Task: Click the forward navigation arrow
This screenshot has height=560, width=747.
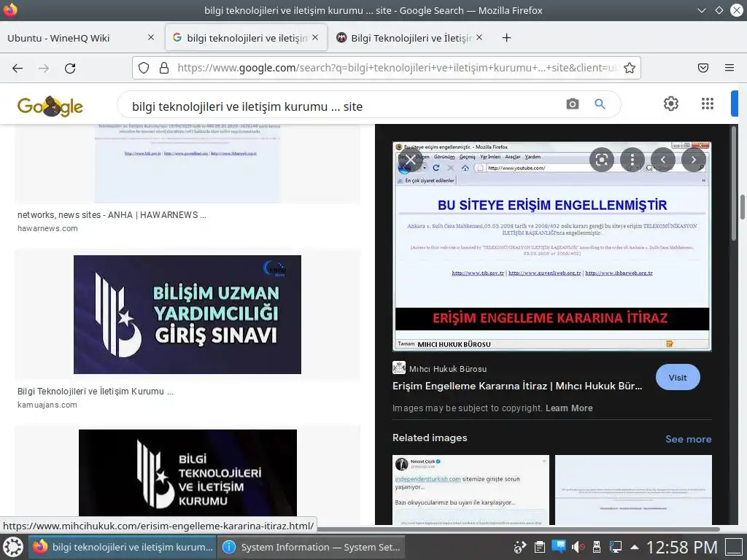Action: coord(44,68)
